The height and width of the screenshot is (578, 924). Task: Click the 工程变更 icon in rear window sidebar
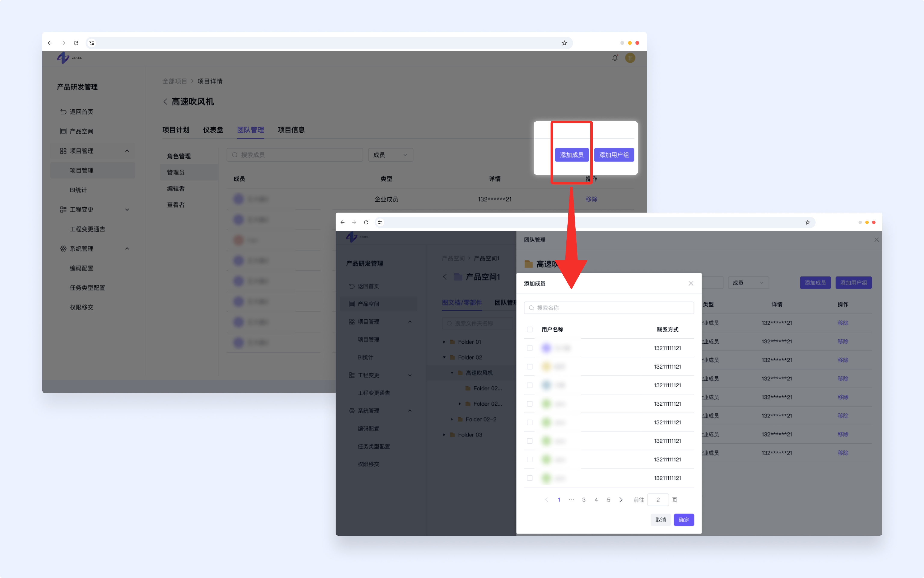63,210
